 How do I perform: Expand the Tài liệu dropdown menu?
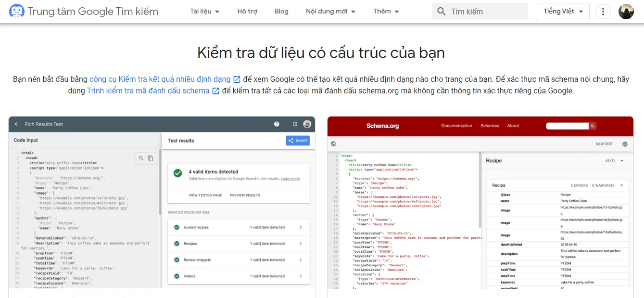205,12
